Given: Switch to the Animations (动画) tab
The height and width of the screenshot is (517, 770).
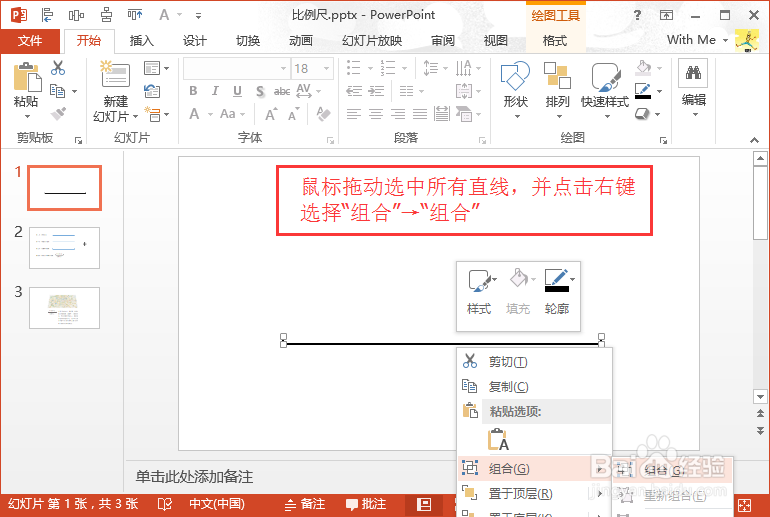Looking at the screenshot, I should click(x=301, y=41).
